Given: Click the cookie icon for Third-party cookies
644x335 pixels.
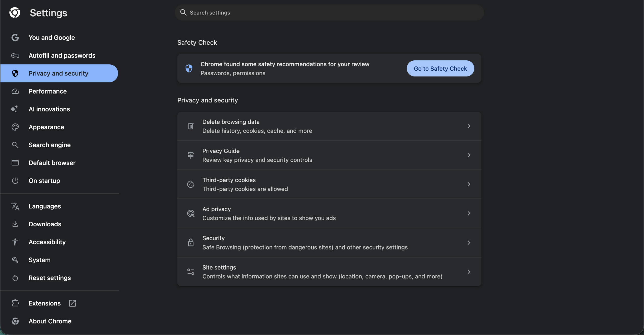Looking at the screenshot, I should [191, 184].
